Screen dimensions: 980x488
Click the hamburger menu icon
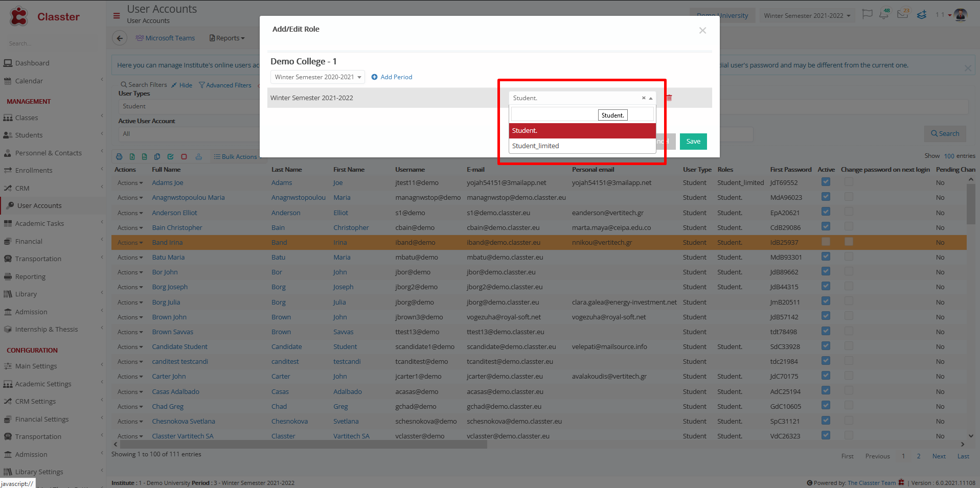tap(117, 16)
